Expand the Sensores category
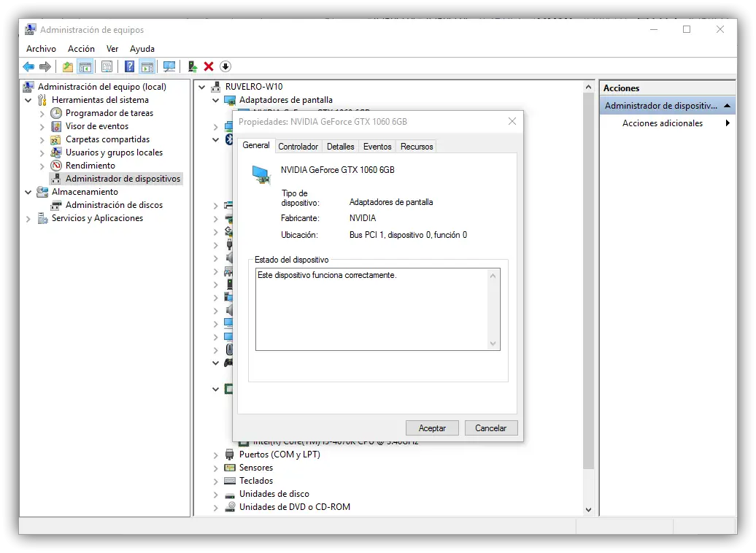Viewport: 756px width, 553px height. pos(215,468)
